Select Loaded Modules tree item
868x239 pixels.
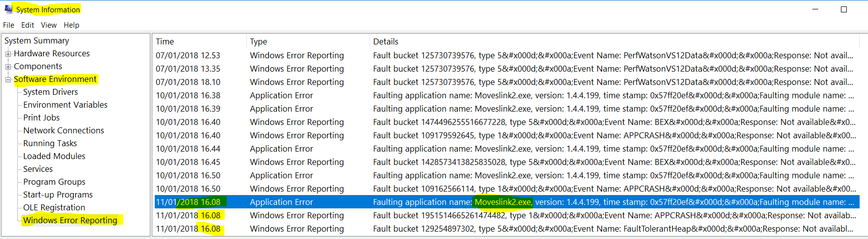pyautogui.click(x=54, y=156)
